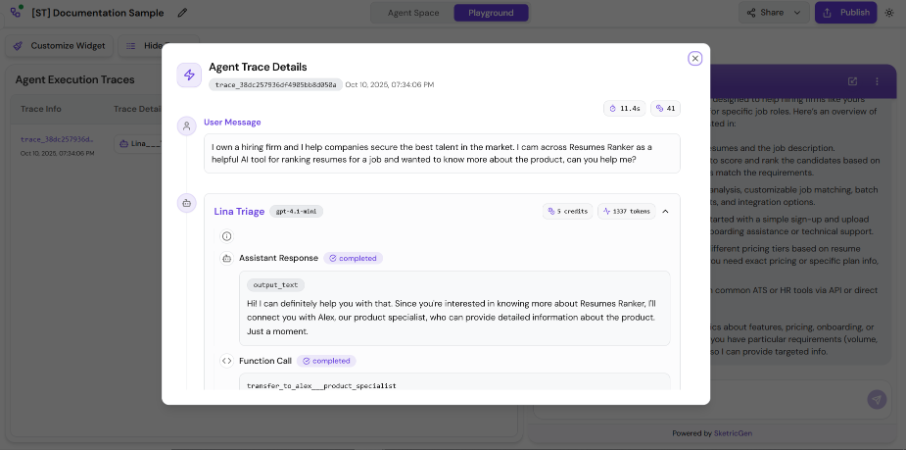Click the Trace Info column header
906x450 pixels.
(x=41, y=109)
